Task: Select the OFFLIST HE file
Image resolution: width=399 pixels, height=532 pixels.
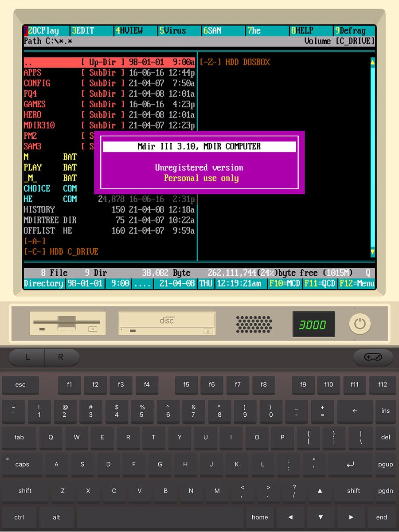Action: pyautogui.click(x=109, y=231)
